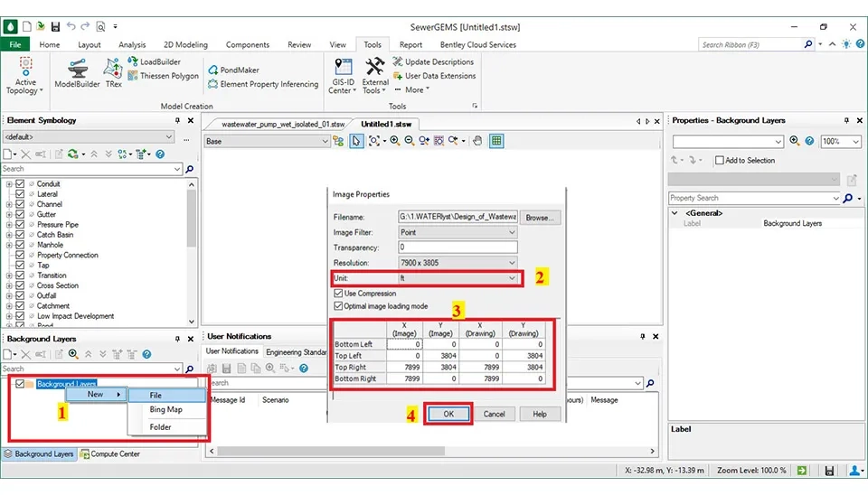The image size is (868, 495).
Task: Expand the Conduit tree node
Action: (9, 184)
